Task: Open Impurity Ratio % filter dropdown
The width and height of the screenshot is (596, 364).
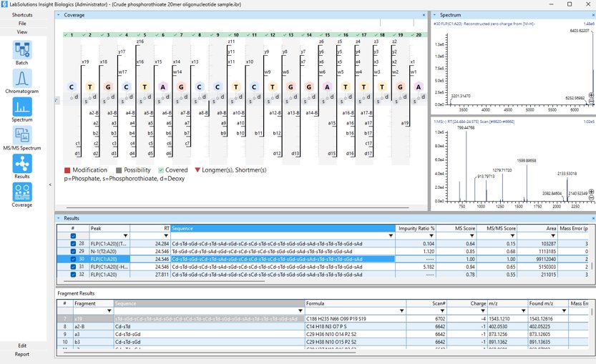Action: point(431,236)
